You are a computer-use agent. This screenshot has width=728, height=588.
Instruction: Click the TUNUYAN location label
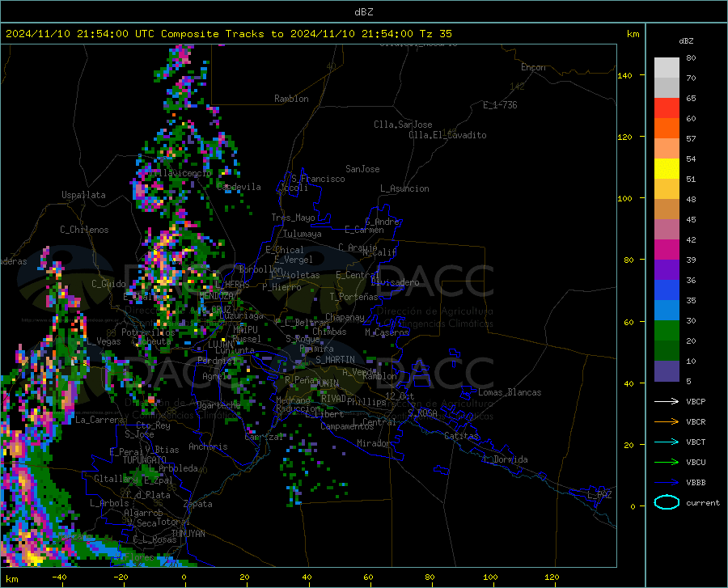coord(188,534)
